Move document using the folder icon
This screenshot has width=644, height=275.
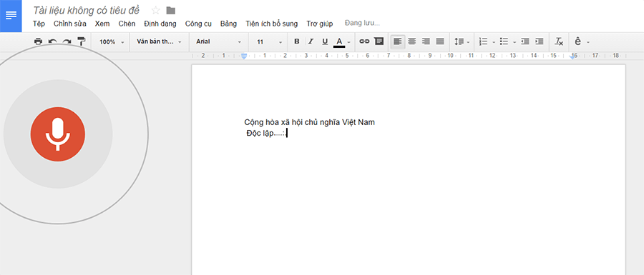tap(170, 10)
